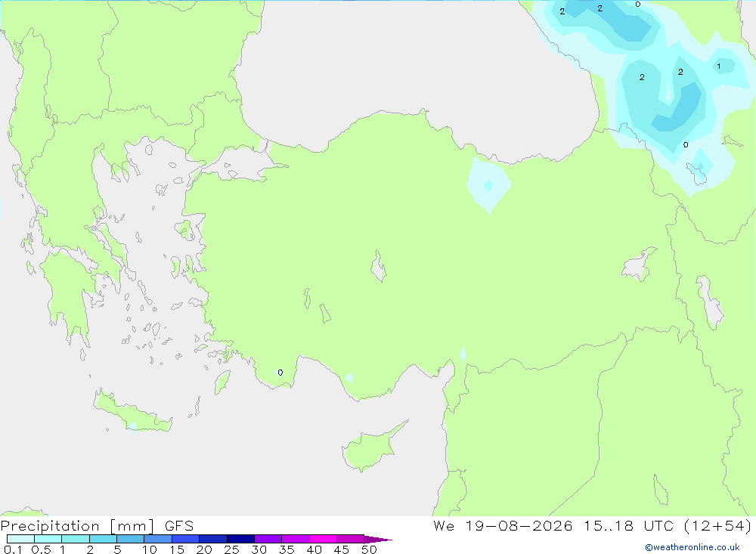
Task: Click the '0' value on southwestern Turkish coast
Action: [280, 372]
